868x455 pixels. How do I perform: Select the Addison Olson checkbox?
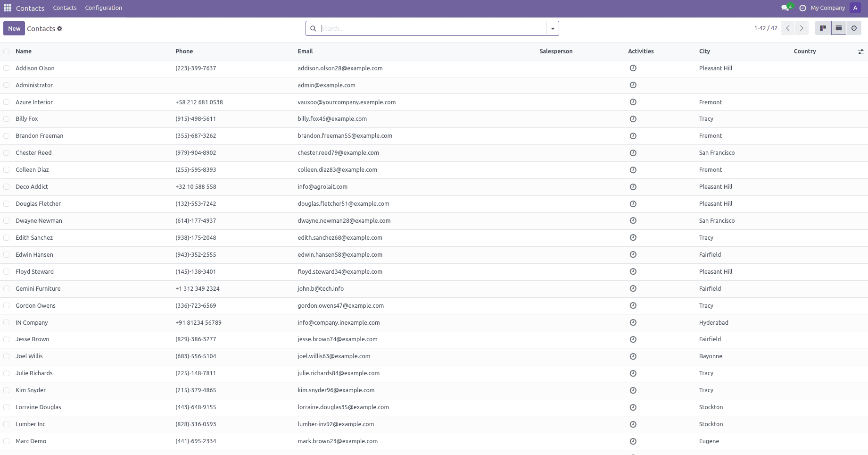point(6,68)
